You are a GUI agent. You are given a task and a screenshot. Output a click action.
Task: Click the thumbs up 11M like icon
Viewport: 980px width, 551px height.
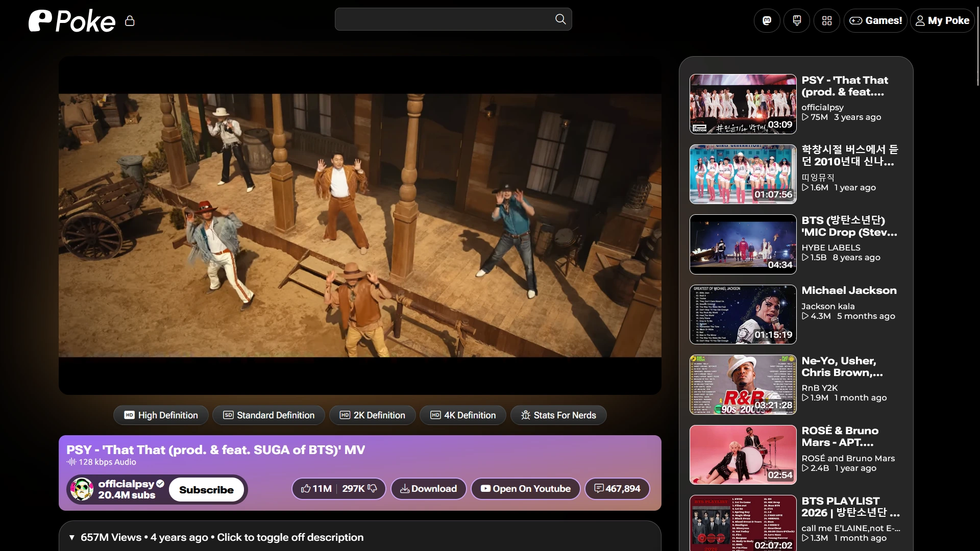[306, 489]
